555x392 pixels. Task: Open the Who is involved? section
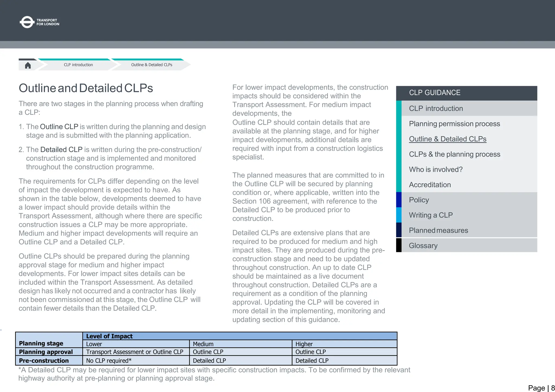pos(435,169)
